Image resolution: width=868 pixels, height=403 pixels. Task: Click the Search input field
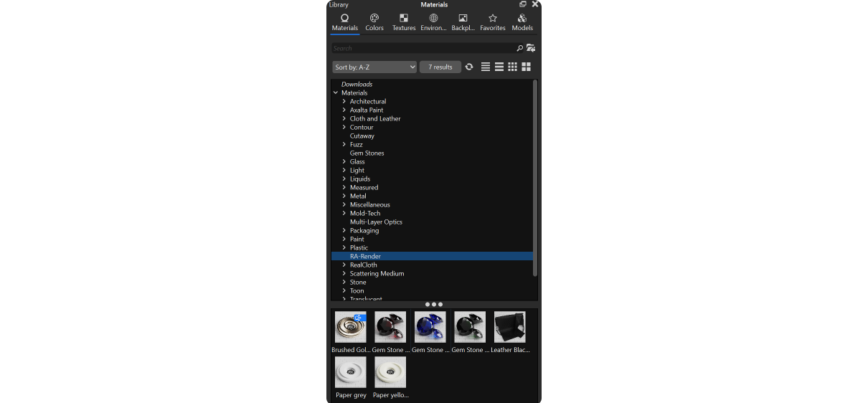[423, 48]
